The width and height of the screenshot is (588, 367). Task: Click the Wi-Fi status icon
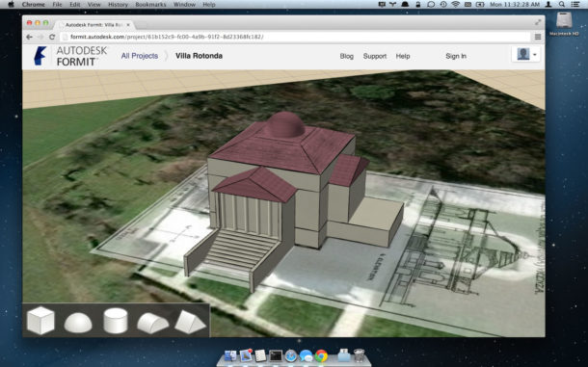tap(456, 5)
